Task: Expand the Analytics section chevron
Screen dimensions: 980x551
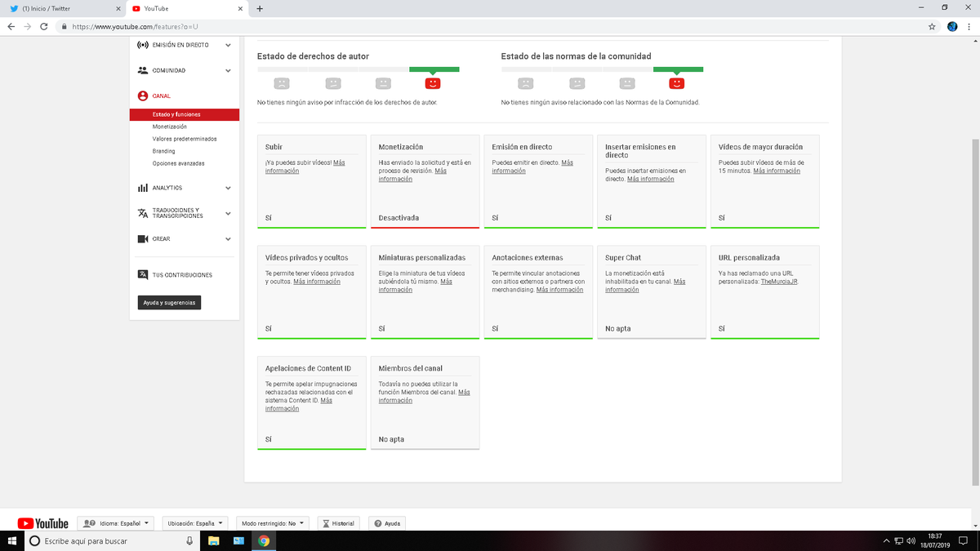Action: pos(229,188)
